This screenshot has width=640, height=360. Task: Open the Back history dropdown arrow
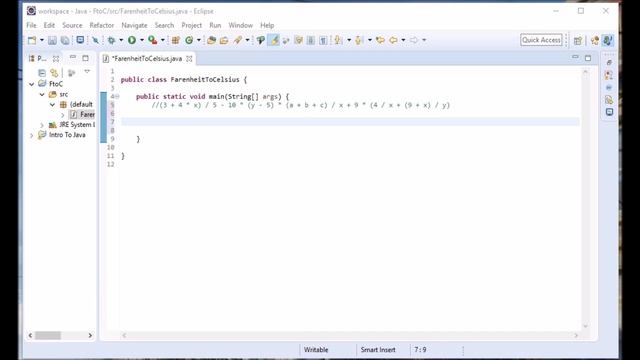(x=403, y=40)
